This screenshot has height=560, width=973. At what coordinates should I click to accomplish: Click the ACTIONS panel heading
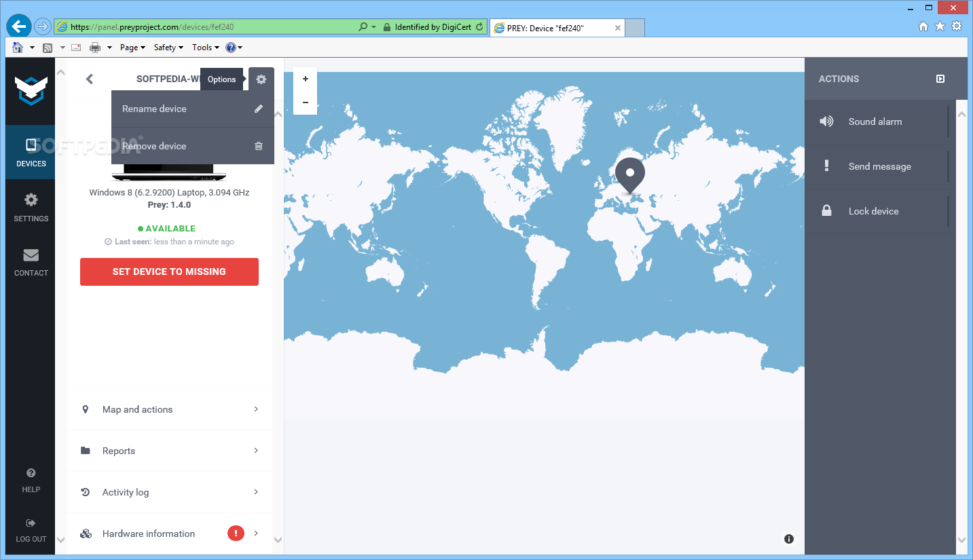pos(839,79)
